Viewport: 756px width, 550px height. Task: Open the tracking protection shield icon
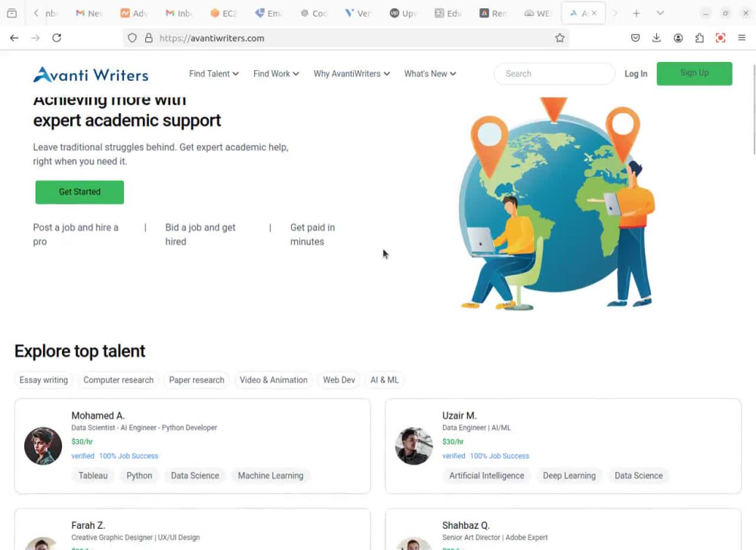pyautogui.click(x=132, y=38)
